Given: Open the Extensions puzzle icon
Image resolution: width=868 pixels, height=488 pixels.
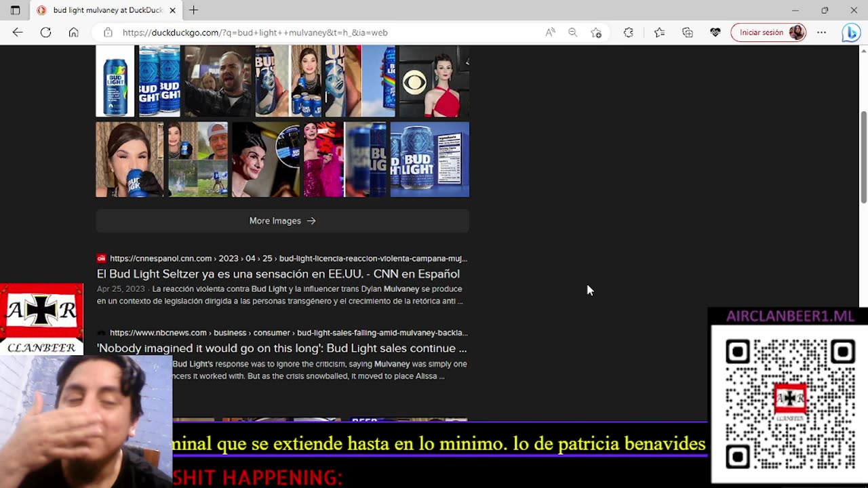Looking at the screenshot, I should (x=629, y=33).
